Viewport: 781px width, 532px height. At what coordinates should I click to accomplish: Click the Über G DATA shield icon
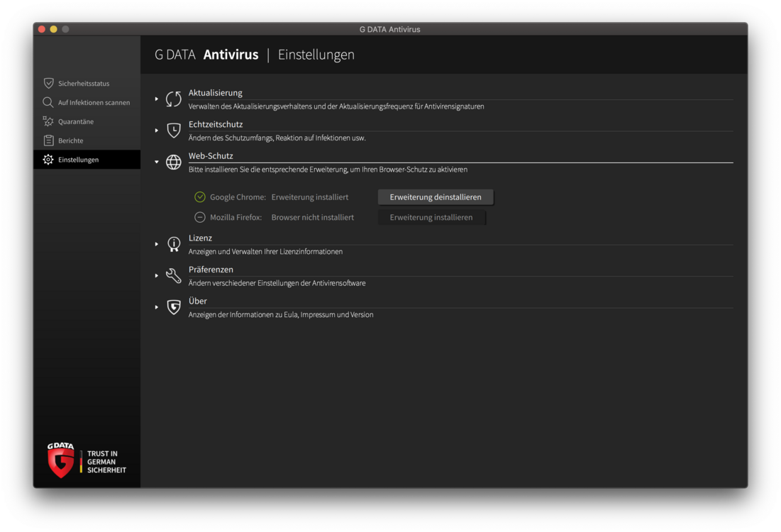pos(173,307)
